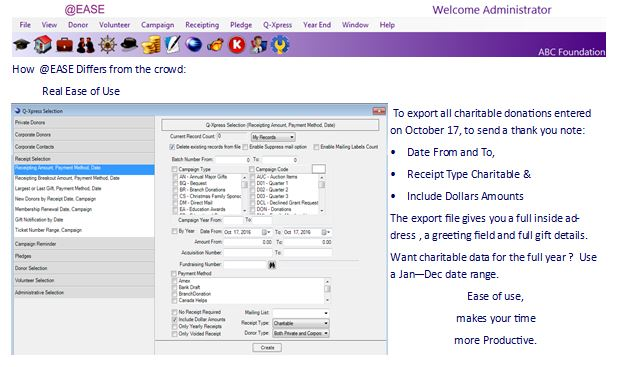Select New Donors by Receipt Date, Campaign
This screenshot has width=619, height=367.
point(55,199)
